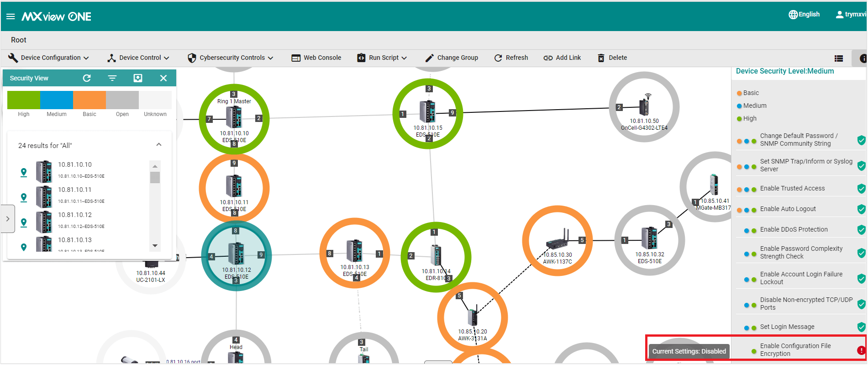Image resolution: width=868 pixels, height=365 pixels.
Task: Click location pin for device 10.81.10.10
Action: [x=24, y=172]
